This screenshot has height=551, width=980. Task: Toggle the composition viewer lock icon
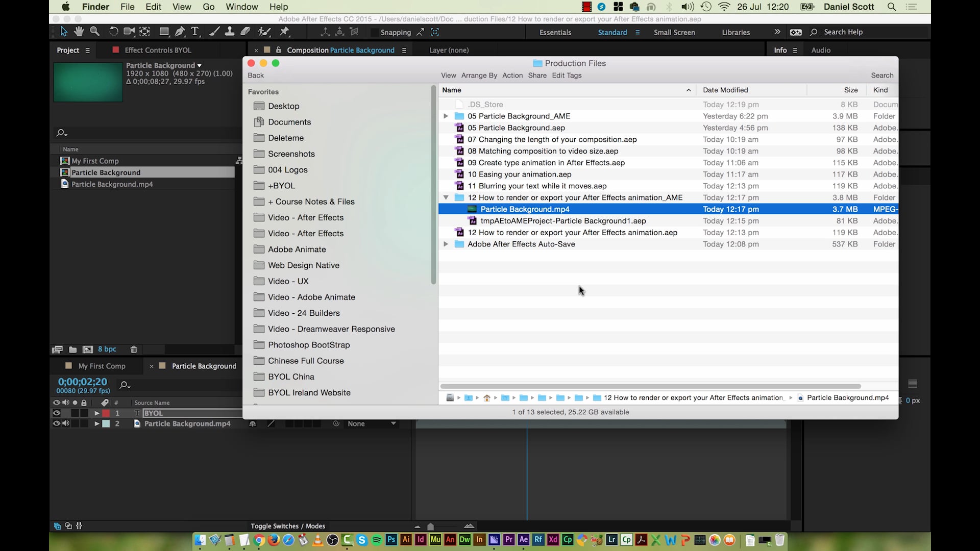tap(279, 50)
